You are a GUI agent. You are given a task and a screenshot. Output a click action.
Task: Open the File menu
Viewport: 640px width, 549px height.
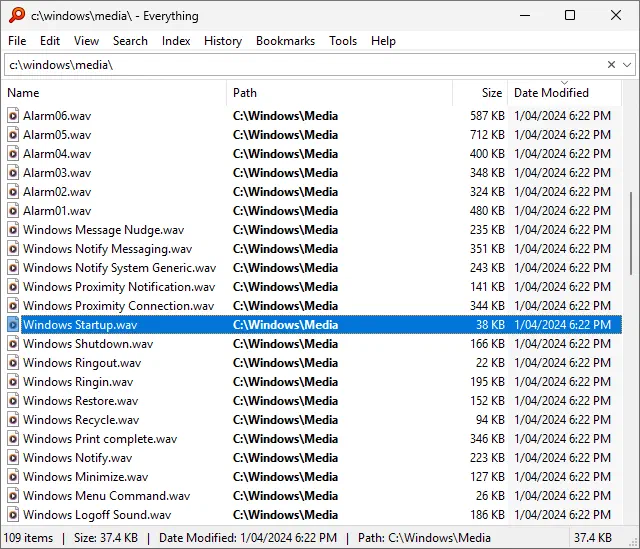pos(17,41)
